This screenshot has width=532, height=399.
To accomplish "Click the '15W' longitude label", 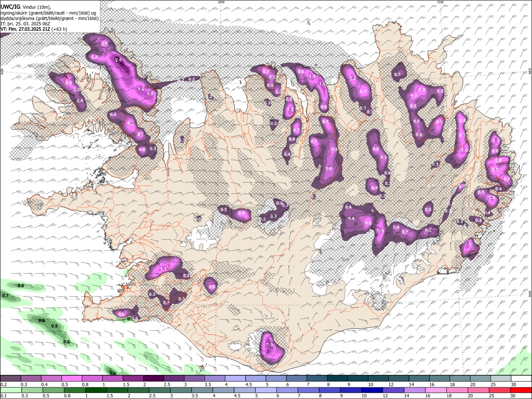I will 440,2.
